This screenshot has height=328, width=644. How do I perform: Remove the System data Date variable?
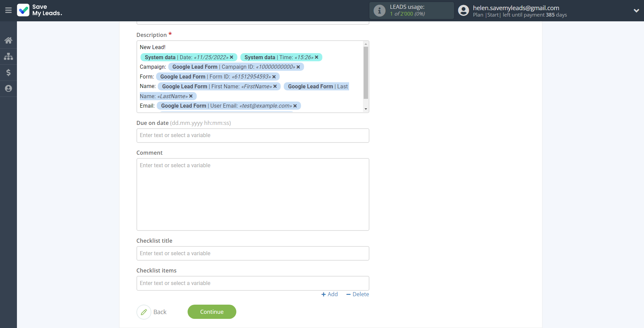[x=232, y=57]
